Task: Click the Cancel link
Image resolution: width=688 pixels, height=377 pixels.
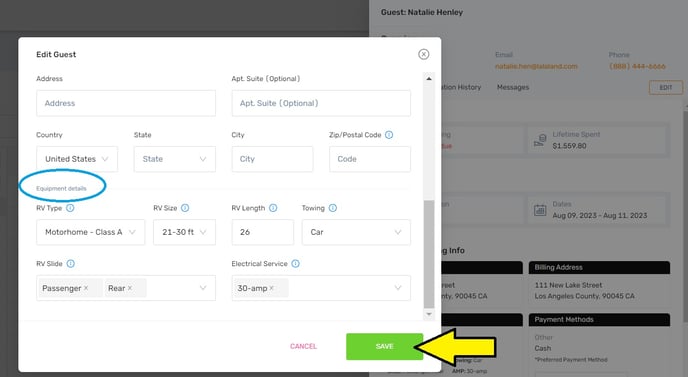Action: (x=303, y=346)
